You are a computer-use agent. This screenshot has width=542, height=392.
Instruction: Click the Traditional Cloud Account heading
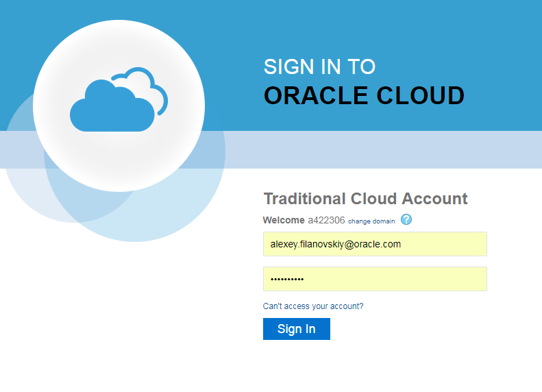point(366,199)
